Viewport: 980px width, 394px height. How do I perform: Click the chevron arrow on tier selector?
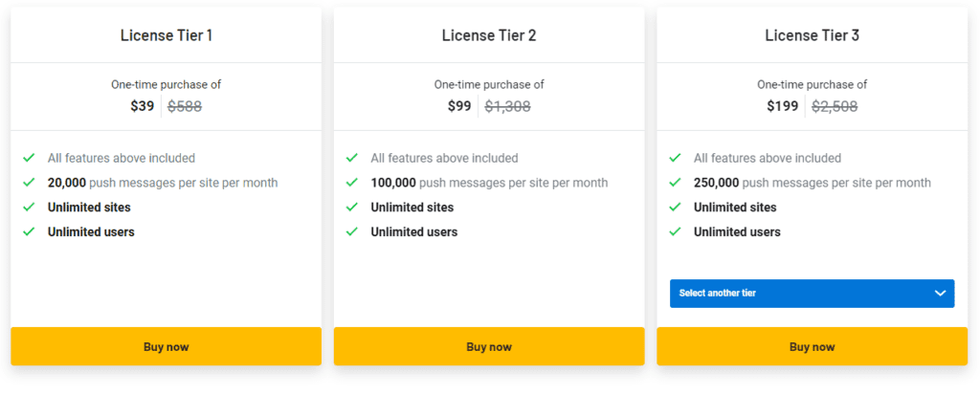click(940, 294)
